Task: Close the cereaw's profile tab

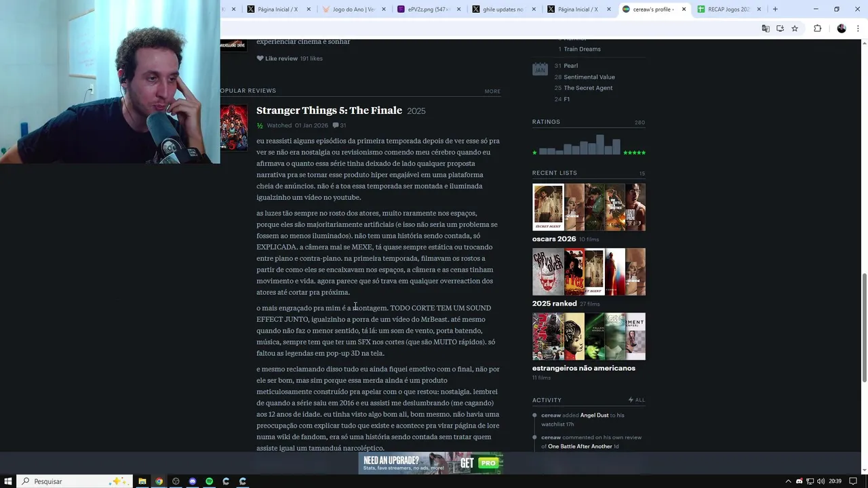Action: click(x=684, y=9)
